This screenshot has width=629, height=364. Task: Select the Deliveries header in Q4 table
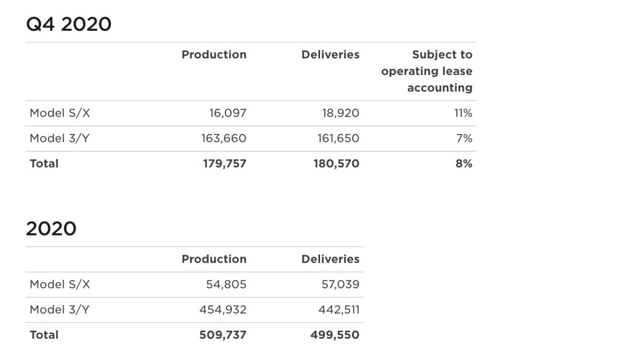330,55
